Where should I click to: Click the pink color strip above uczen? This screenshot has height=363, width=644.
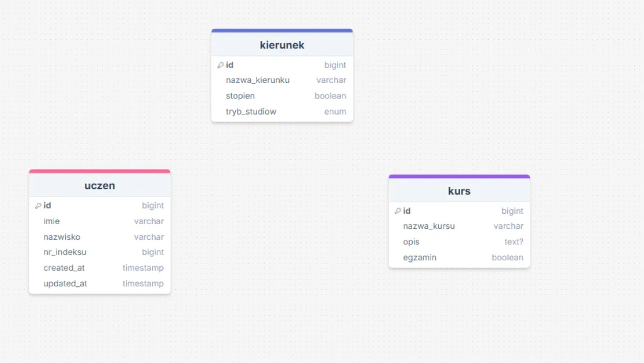(100, 171)
